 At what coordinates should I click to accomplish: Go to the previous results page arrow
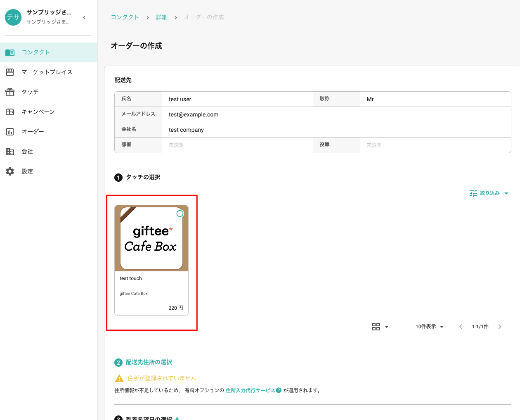461,327
